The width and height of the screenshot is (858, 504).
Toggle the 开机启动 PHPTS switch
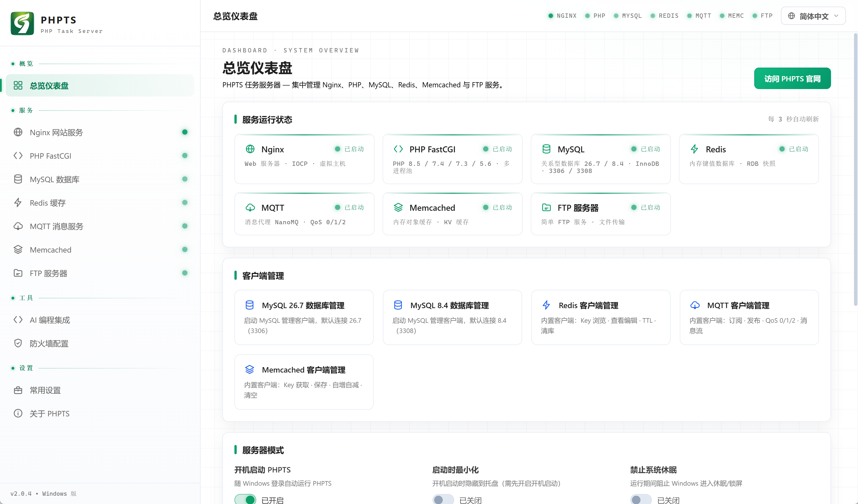click(245, 499)
